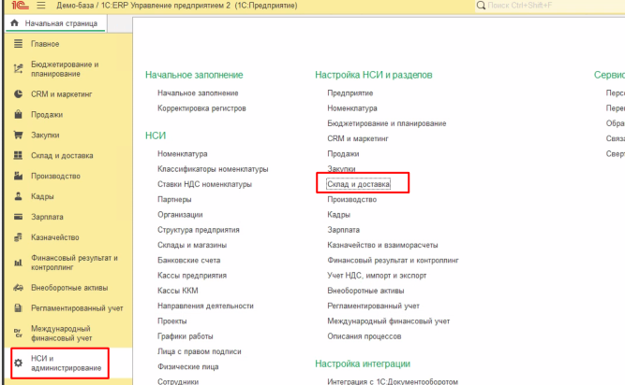Open Казначейство и взаиморасчеты link
This screenshot has width=625, height=385.
[x=382, y=245]
